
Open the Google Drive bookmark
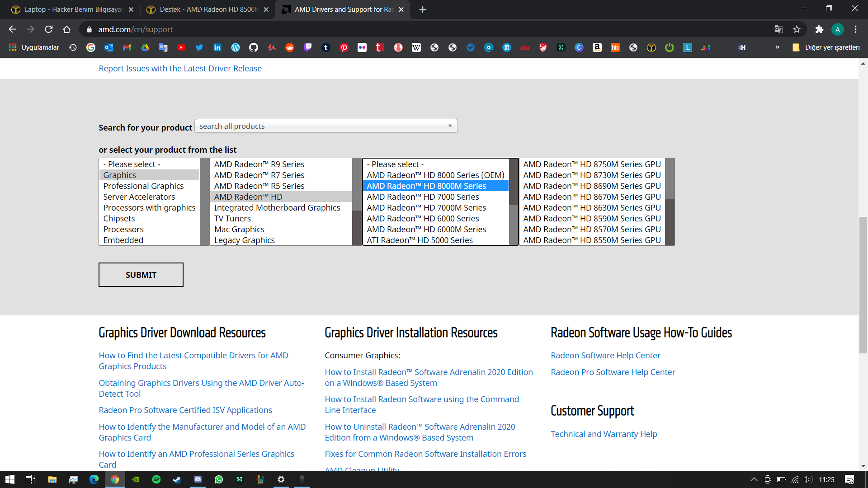pos(145,47)
